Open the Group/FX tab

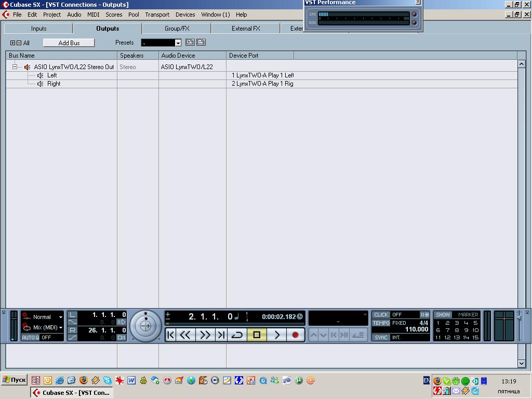177,29
